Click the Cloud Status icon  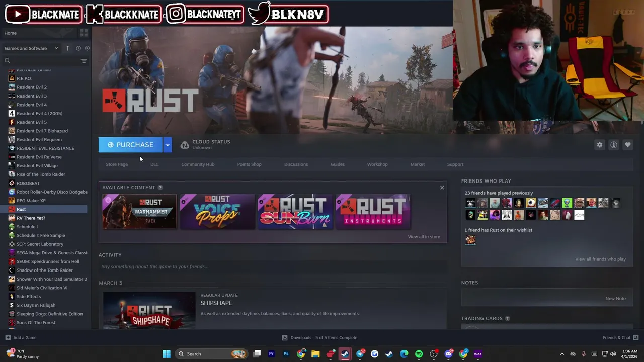point(185,145)
